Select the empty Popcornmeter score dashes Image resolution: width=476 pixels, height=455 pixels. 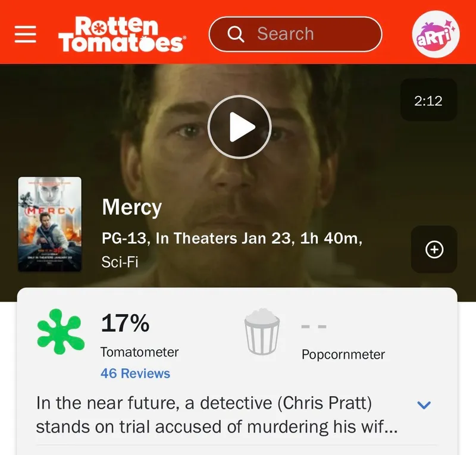pyautogui.click(x=314, y=327)
